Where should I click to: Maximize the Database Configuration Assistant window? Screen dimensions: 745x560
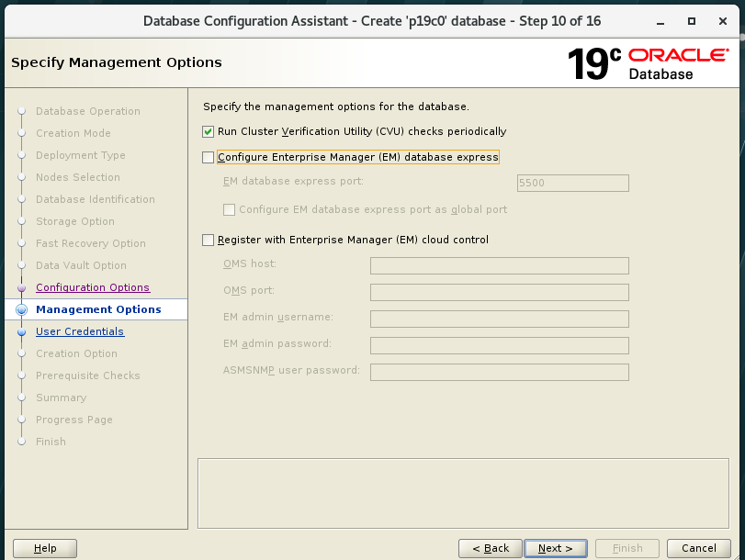tap(692, 21)
